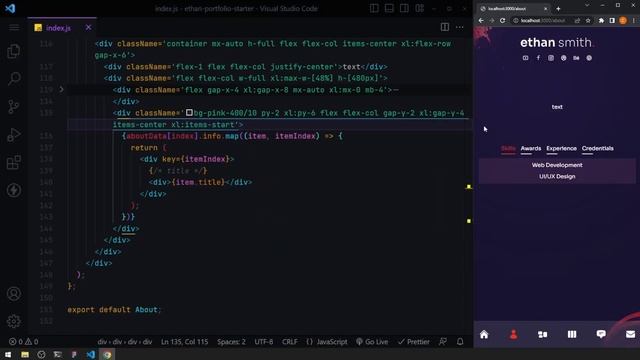Screen dimensions: 640x360
Task: Open the VS Code hamburger application menu
Action: pos(14,27)
